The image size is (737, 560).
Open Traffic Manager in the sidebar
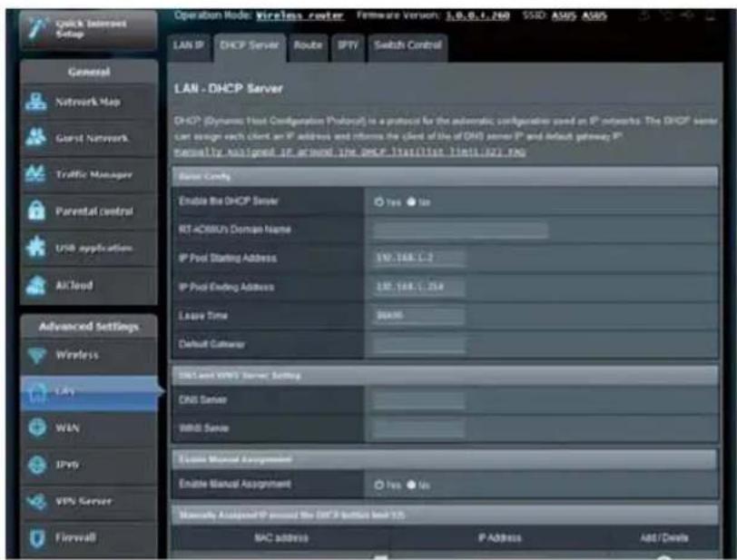click(89, 174)
